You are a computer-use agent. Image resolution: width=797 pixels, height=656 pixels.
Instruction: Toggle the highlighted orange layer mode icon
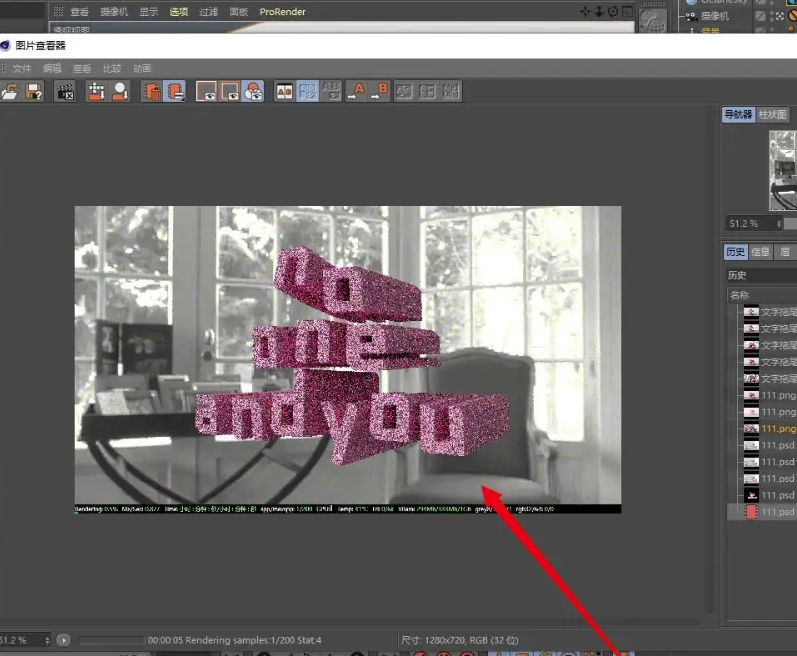(174, 92)
